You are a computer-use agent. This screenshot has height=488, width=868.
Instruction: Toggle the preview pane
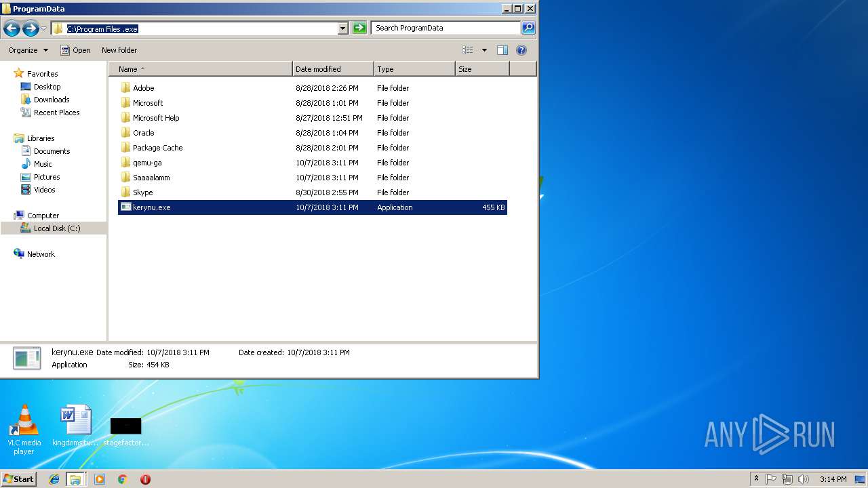tap(502, 50)
